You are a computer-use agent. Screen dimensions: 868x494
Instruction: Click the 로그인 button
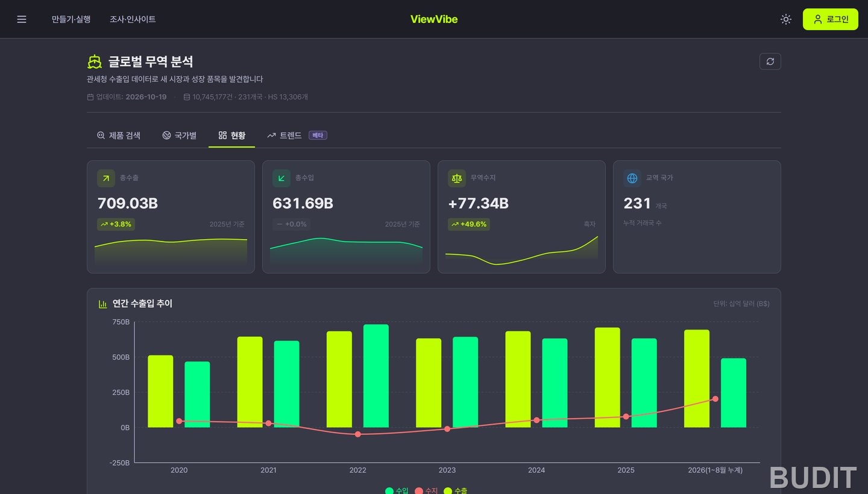(x=831, y=19)
